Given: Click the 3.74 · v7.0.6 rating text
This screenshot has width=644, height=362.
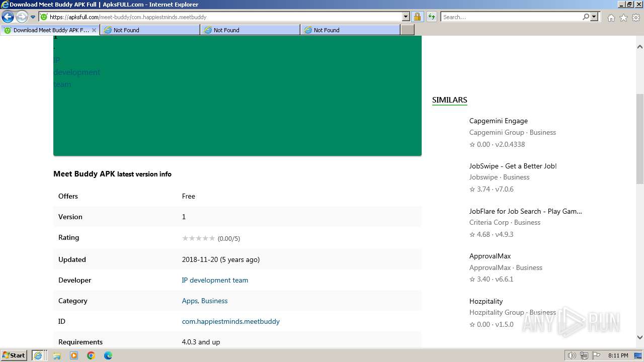Looking at the screenshot, I should [492, 189].
